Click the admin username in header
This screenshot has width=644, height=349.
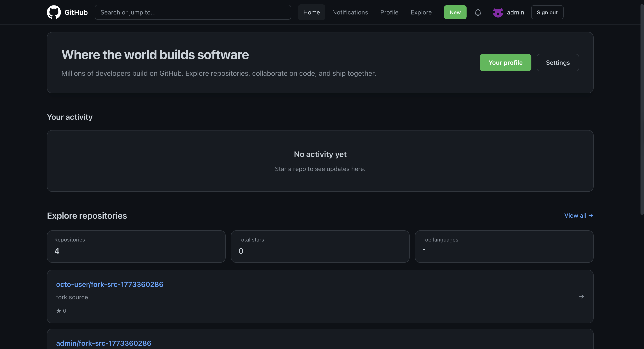(x=515, y=12)
